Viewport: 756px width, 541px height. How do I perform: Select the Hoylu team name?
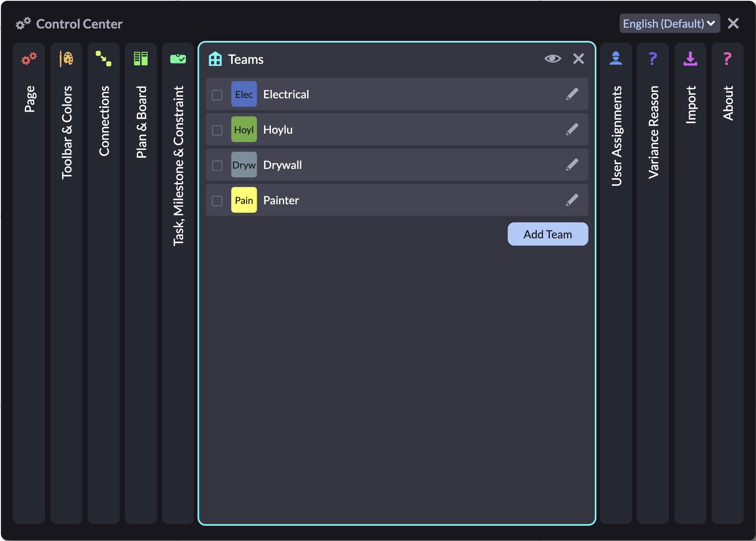click(x=278, y=130)
